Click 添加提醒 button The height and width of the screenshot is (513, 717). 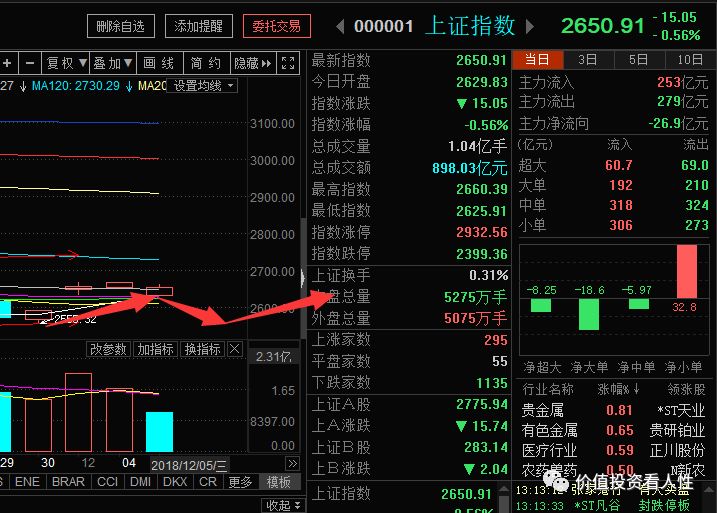click(x=198, y=26)
